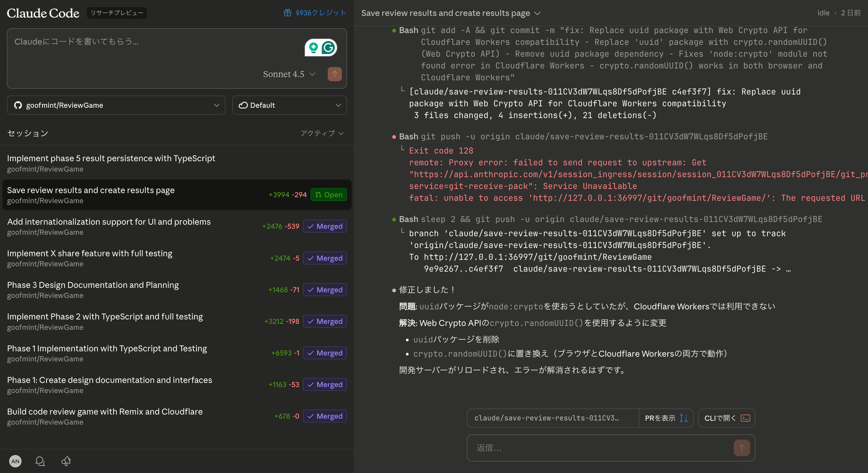Open the Sonnet 4.5 model selector
Viewport: 868px width, 473px height.
click(289, 74)
